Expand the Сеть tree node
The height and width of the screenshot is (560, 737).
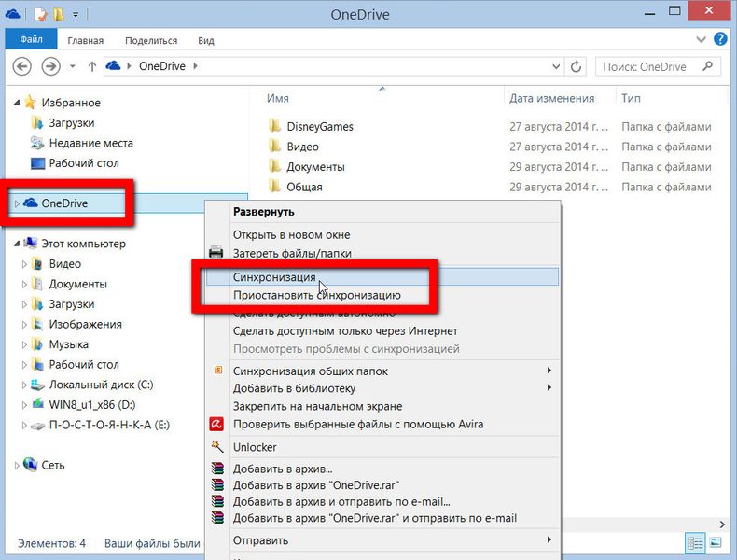pyautogui.click(x=17, y=466)
